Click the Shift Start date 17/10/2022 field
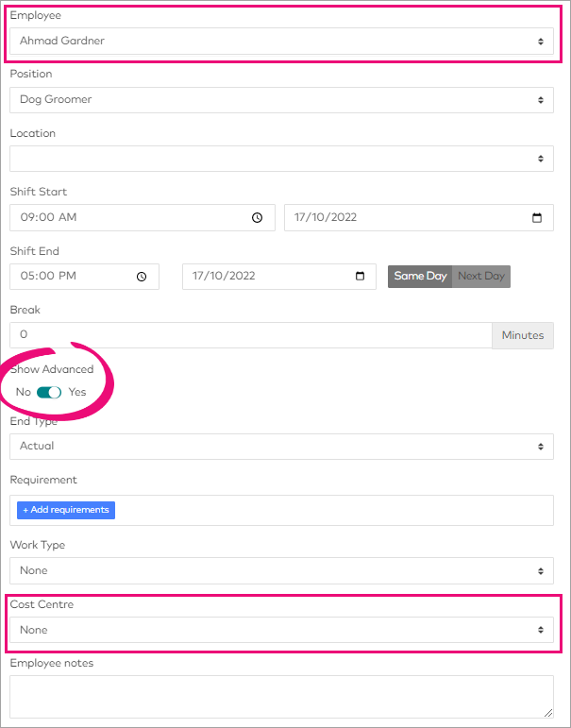The height and width of the screenshot is (728, 571). [401, 217]
